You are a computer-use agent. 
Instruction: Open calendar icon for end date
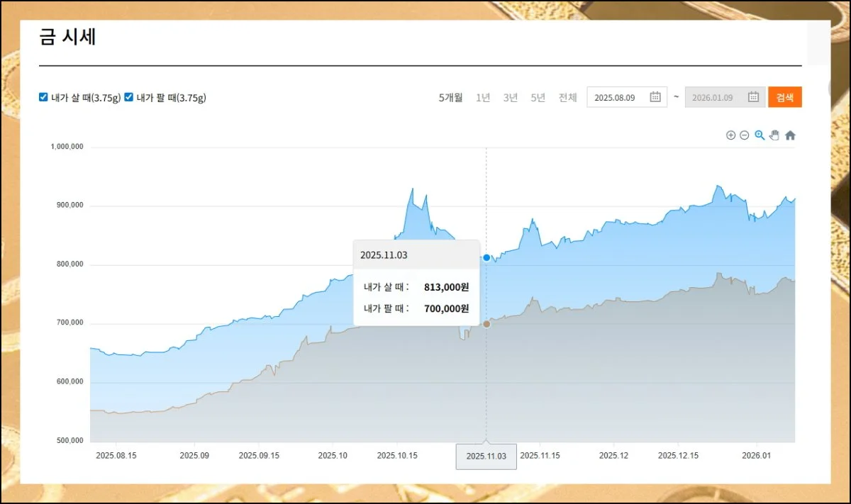click(x=753, y=97)
